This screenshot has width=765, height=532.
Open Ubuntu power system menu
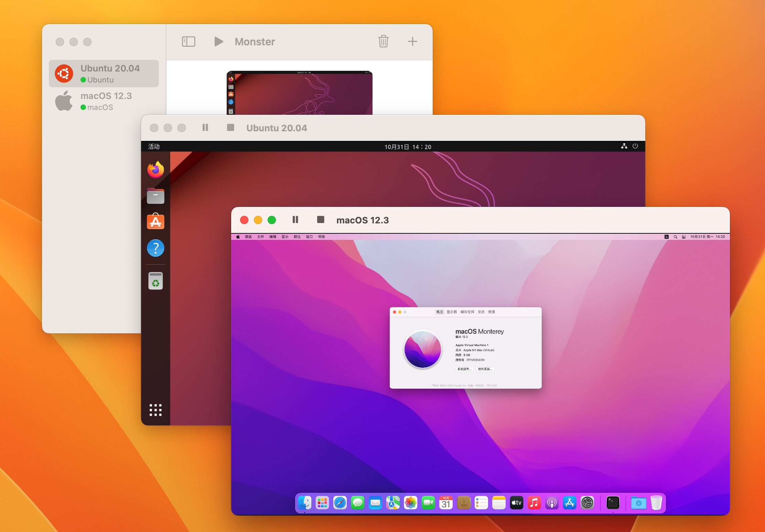click(635, 146)
